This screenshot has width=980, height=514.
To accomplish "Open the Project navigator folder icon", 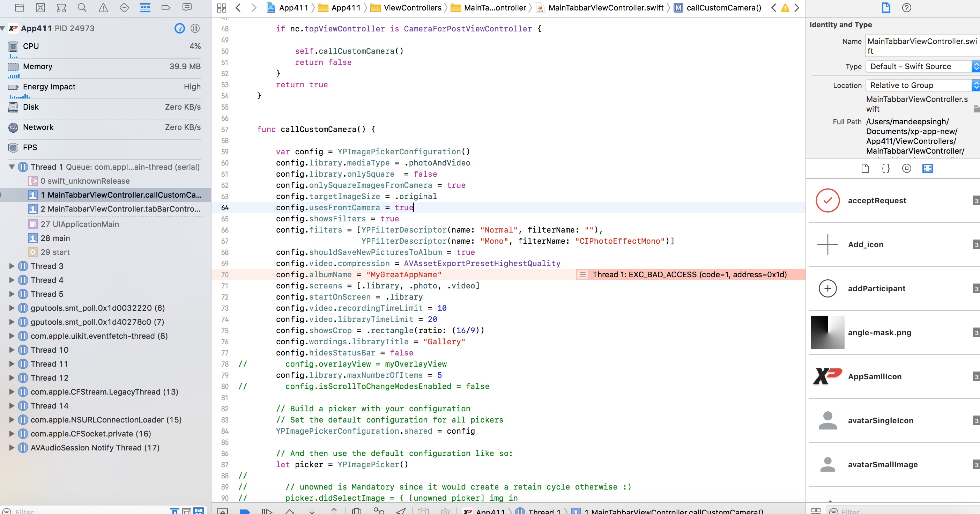I will [20, 8].
